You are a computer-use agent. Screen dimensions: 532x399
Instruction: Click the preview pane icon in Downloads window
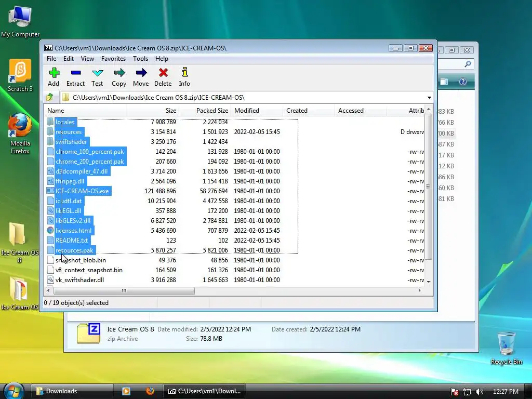(444, 82)
